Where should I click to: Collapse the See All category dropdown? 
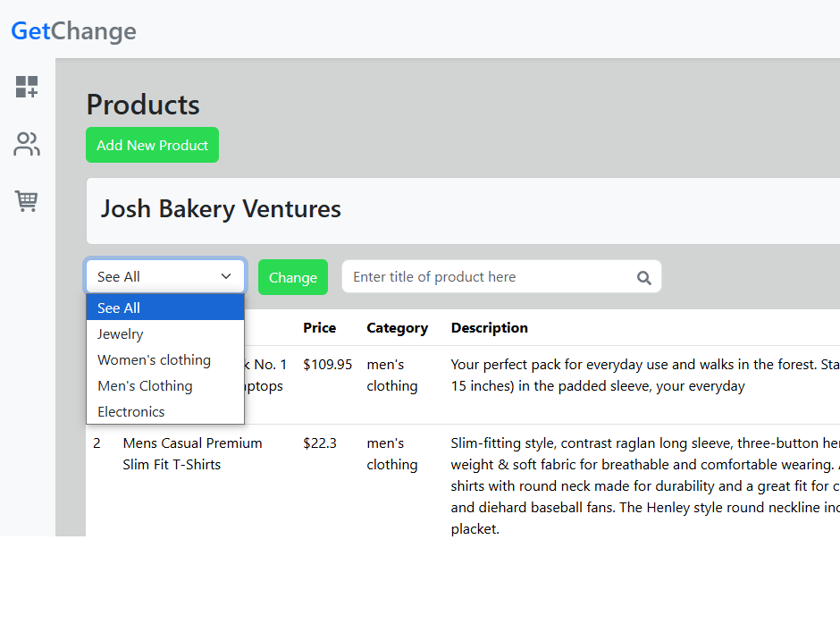point(165,276)
